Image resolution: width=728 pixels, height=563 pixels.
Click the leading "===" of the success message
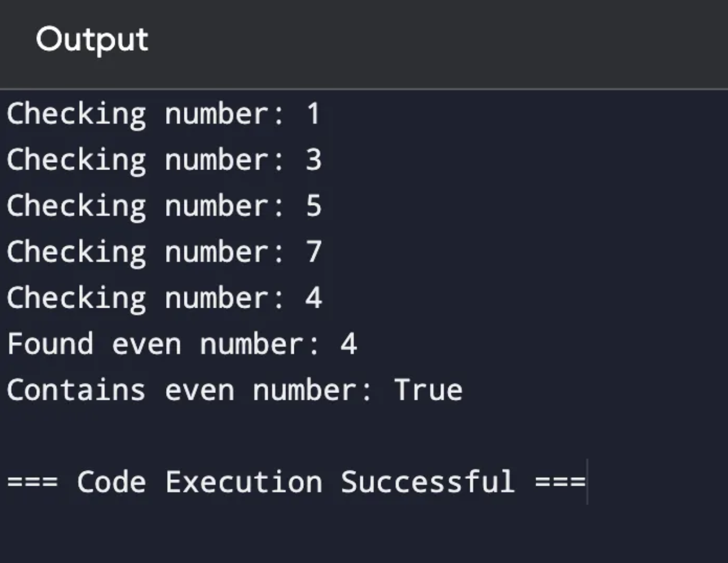32,482
